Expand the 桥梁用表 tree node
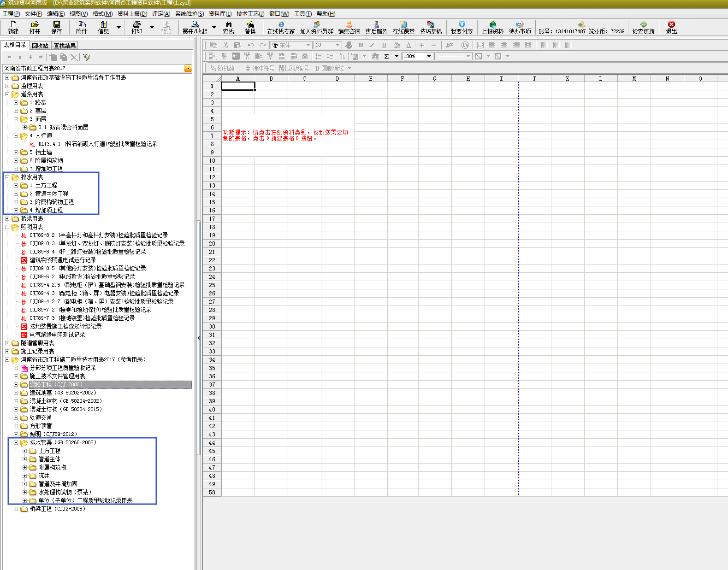The height and width of the screenshot is (570, 728). coord(7,218)
